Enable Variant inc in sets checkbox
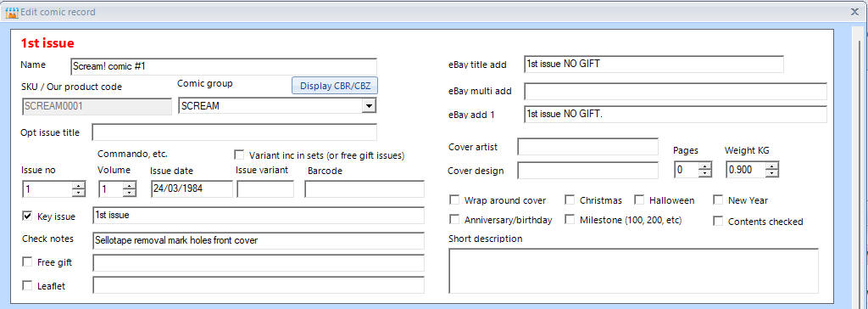Screen dimensions: 868x309 click(x=239, y=154)
